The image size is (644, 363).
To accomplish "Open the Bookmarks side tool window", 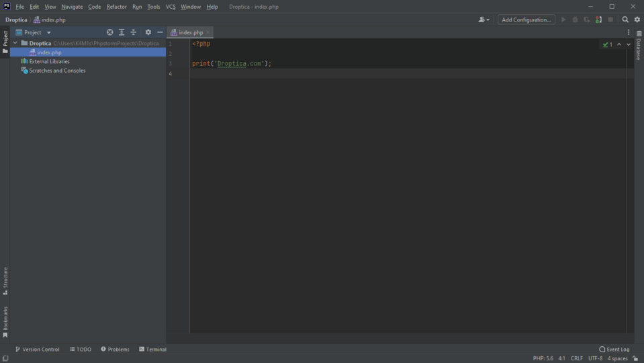I will click(5, 322).
